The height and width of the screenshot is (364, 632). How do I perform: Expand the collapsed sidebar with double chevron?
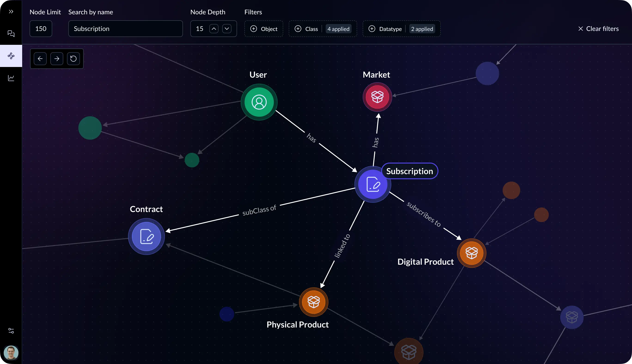pos(11,12)
